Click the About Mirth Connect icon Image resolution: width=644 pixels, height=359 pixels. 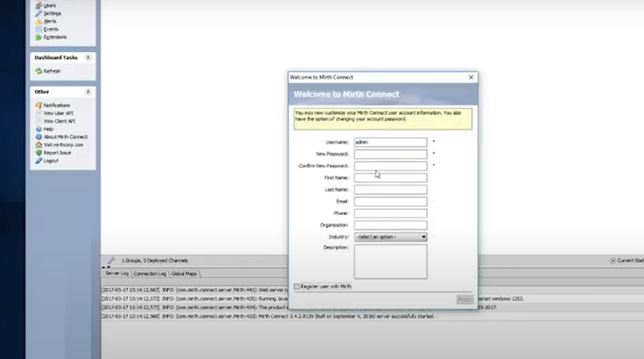[x=39, y=137]
